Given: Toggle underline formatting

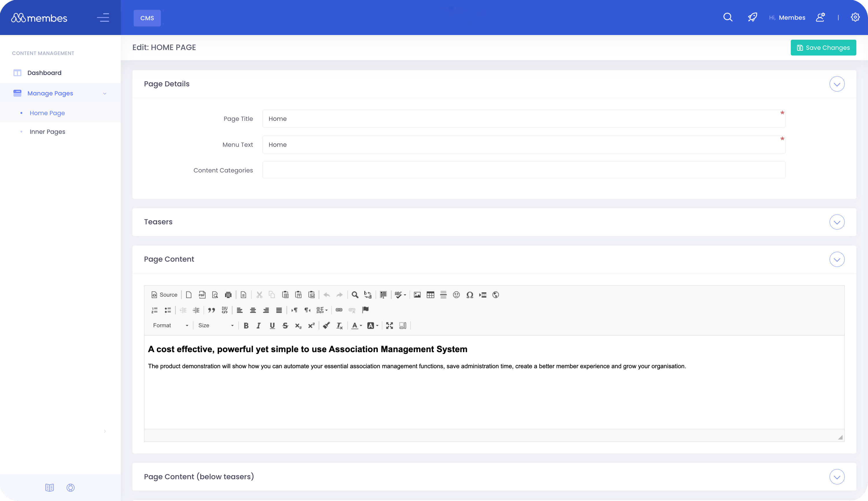Looking at the screenshot, I should (x=272, y=325).
